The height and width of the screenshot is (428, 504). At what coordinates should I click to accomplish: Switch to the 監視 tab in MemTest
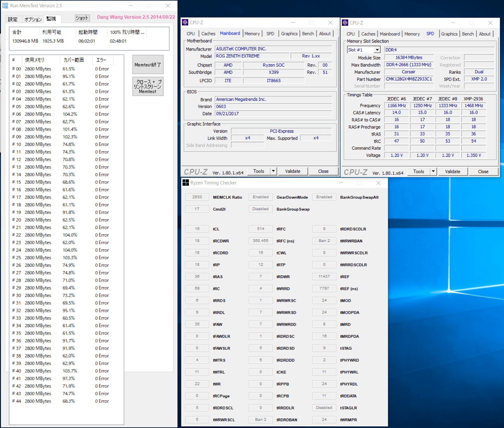tap(51, 19)
